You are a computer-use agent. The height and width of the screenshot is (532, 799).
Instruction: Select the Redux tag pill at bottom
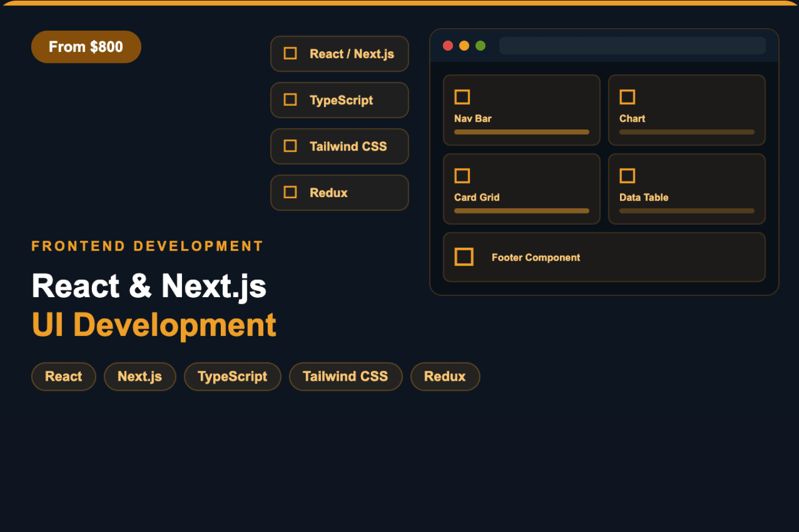pyautogui.click(x=445, y=377)
